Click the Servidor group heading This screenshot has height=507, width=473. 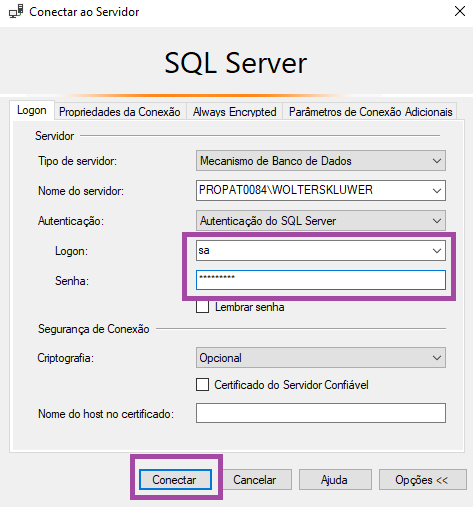click(x=54, y=136)
